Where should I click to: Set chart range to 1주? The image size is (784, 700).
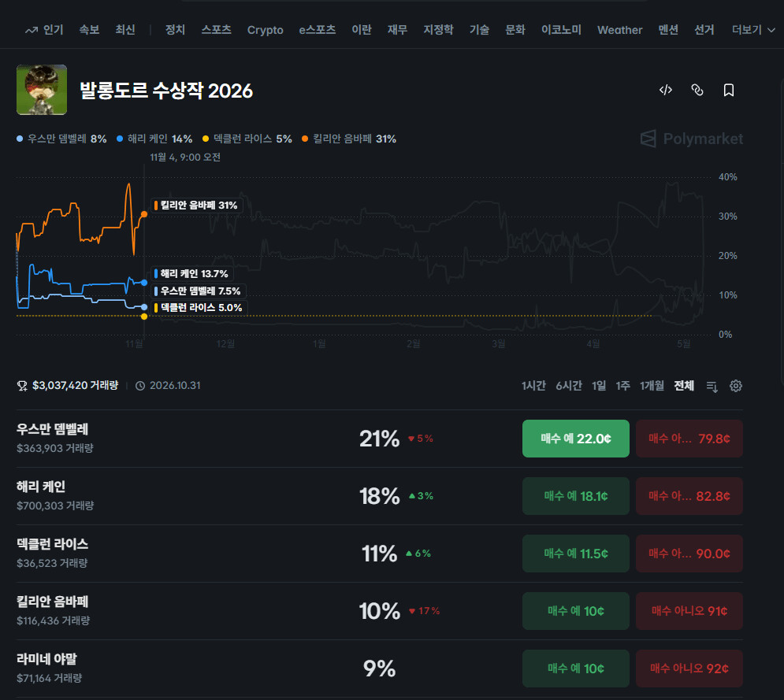(623, 386)
